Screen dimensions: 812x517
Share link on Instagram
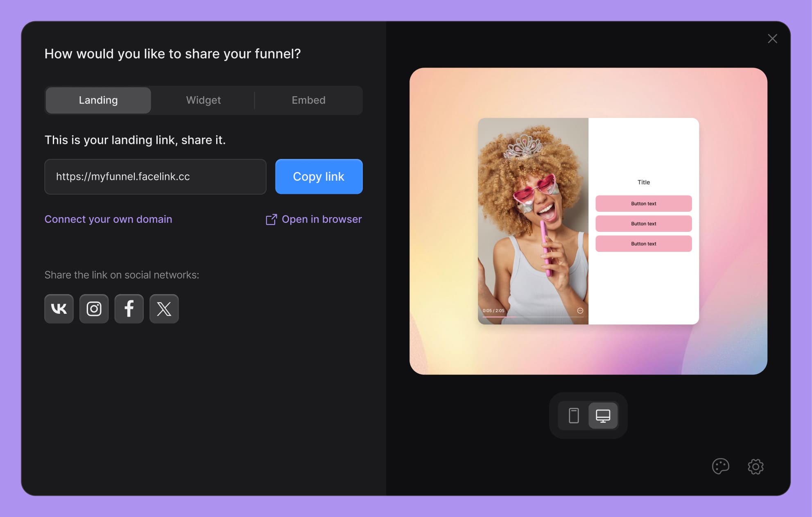[94, 308]
